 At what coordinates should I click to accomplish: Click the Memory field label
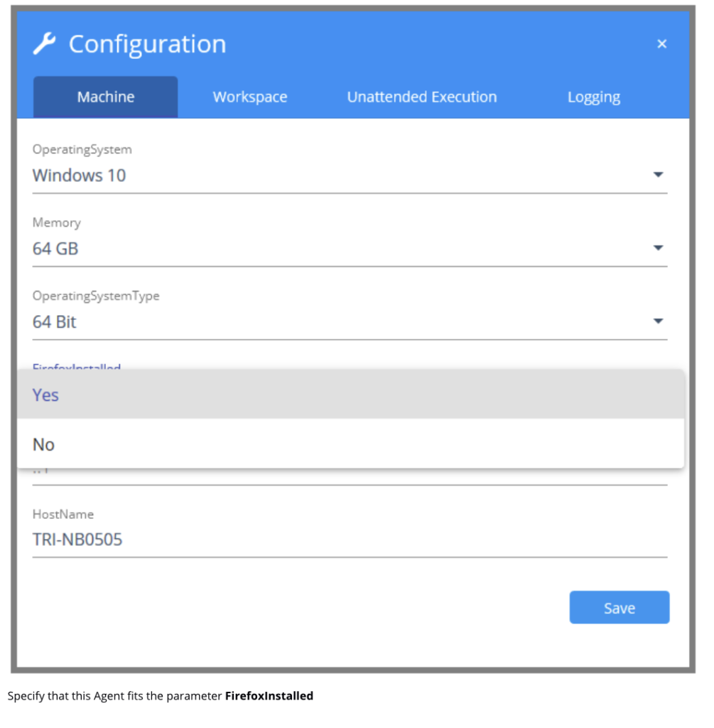pyautogui.click(x=57, y=223)
